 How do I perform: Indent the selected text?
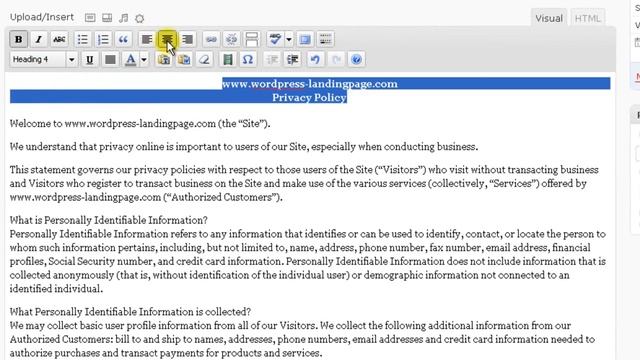[292, 60]
